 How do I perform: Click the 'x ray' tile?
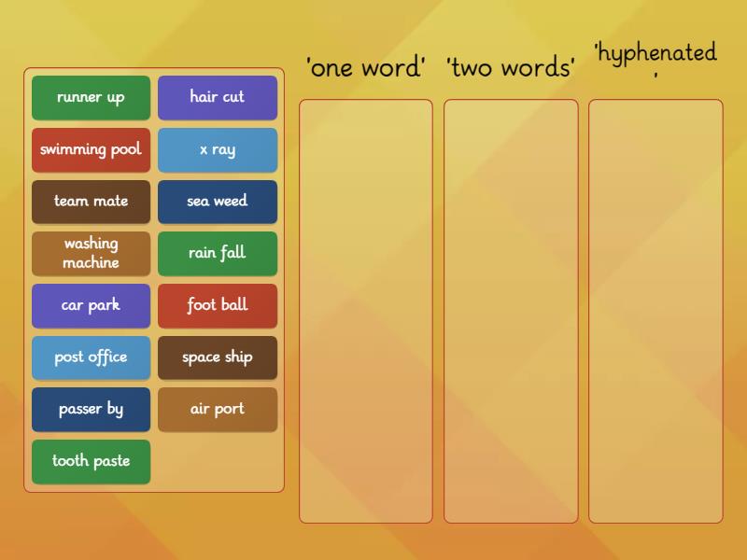tap(218, 149)
